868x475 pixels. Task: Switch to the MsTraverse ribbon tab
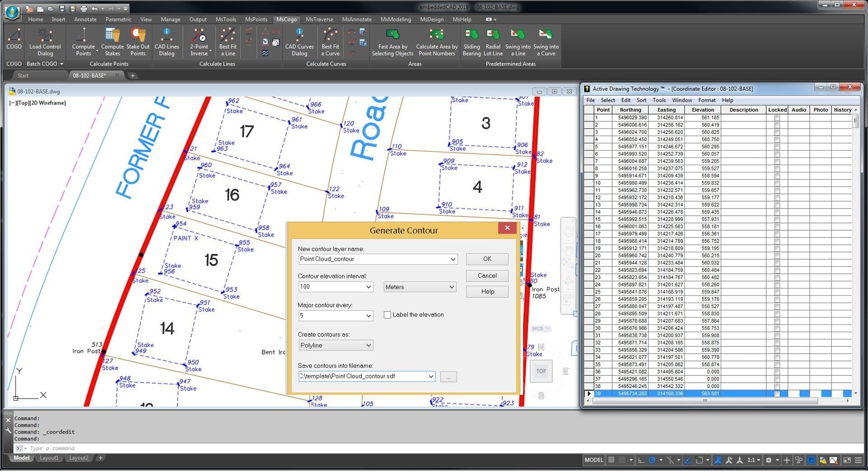[319, 19]
